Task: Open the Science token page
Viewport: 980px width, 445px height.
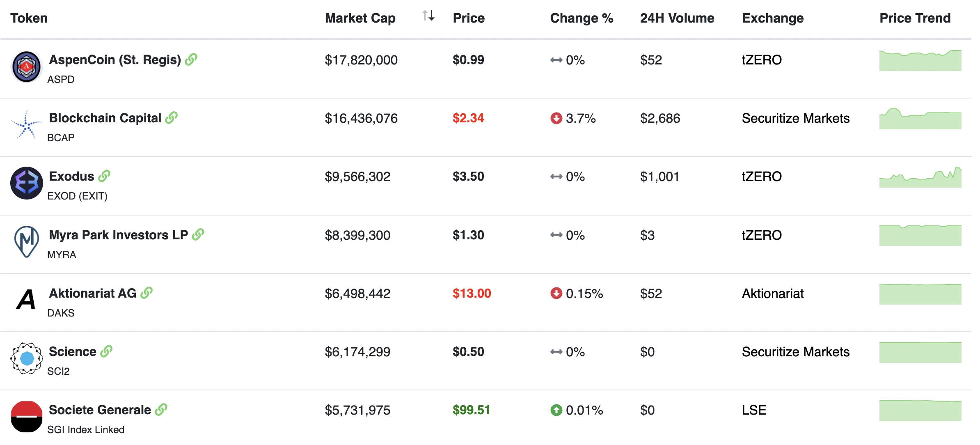Action: coord(73,351)
